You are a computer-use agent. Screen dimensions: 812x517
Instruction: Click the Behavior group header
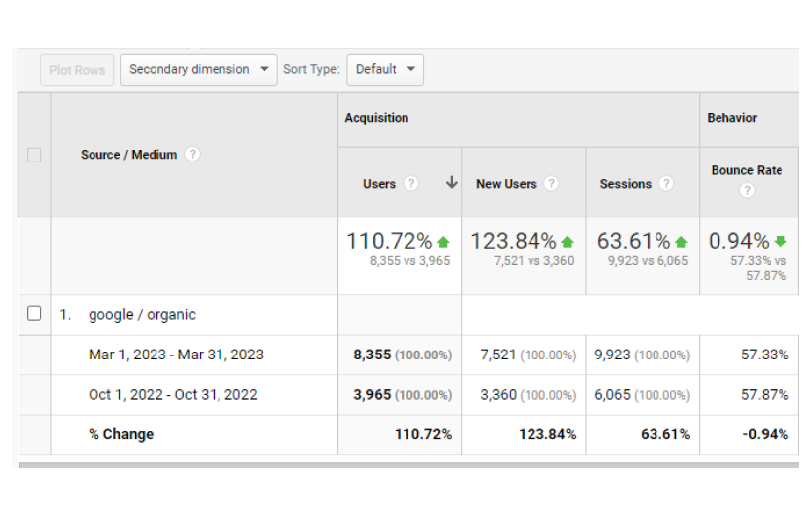tap(731, 118)
